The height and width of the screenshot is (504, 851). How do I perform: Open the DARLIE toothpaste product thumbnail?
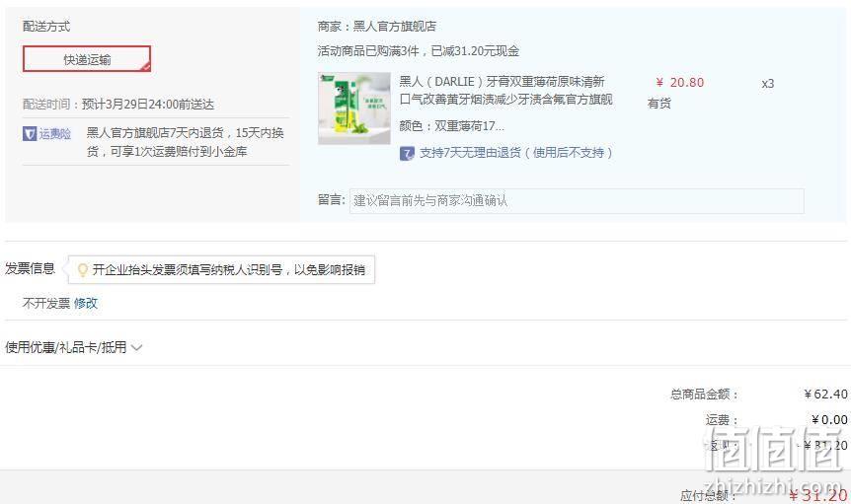pyautogui.click(x=353, y=108)
